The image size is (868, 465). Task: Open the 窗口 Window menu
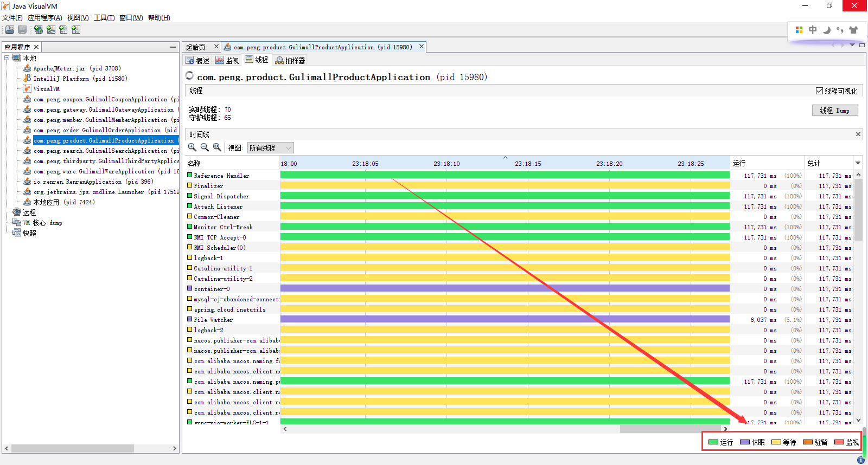pyautogui.click(x=131, y=18)
